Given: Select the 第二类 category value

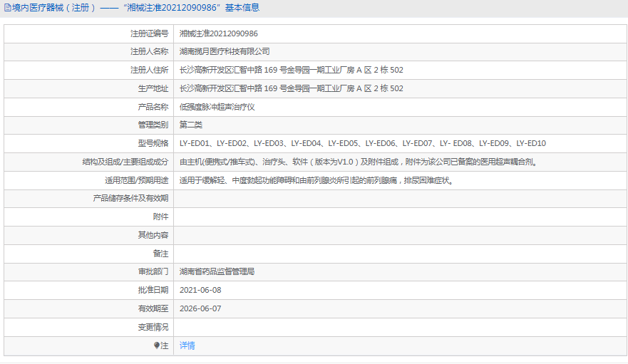Looking at the screenshot, I should [191, 125].
